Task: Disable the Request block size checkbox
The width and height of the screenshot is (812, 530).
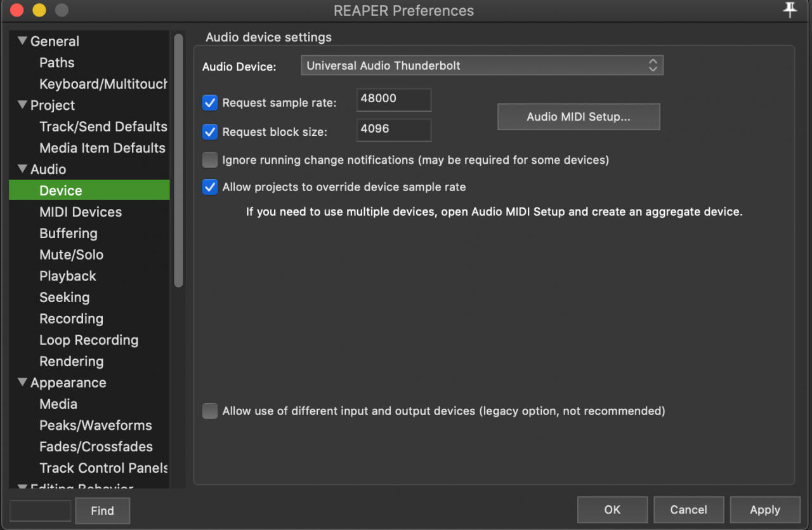Action: 210,132
